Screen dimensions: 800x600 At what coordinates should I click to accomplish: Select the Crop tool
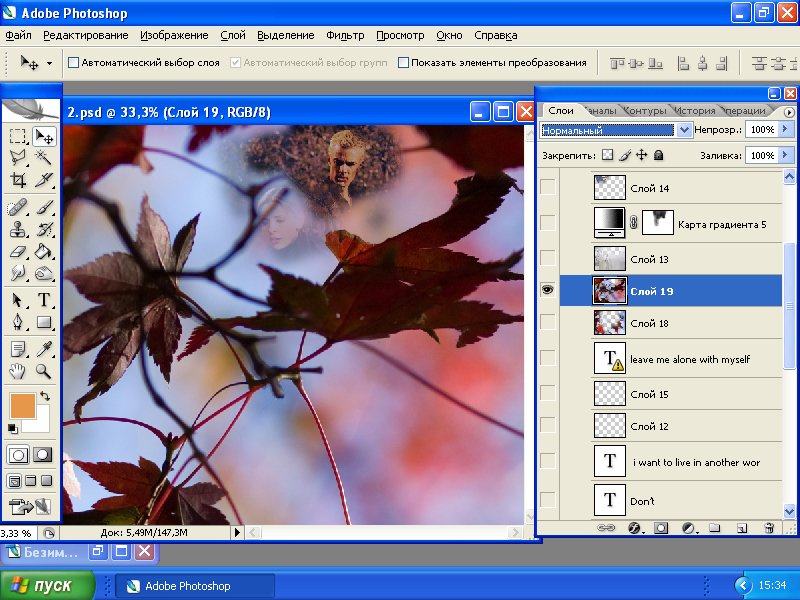[18, 181]
